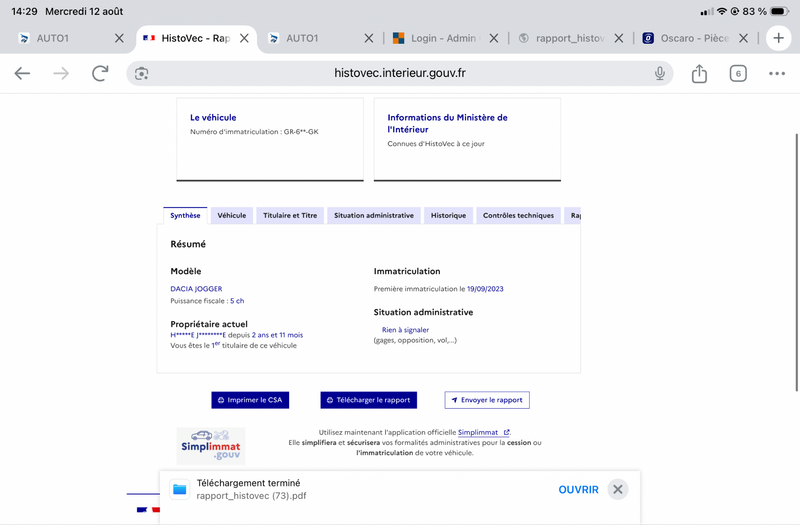Open the Contrôles techniques tab
This screenshot has height=525, width=800.
click(518, 215)
